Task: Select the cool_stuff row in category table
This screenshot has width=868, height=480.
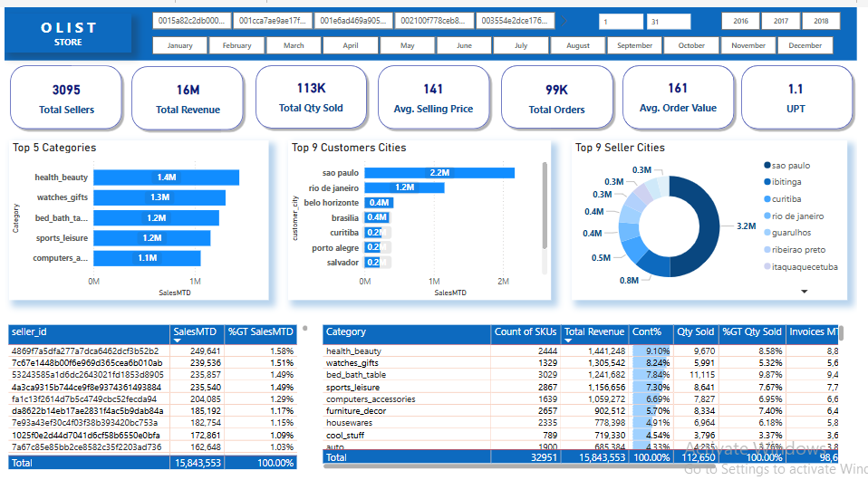Action: tap(582, 435)
